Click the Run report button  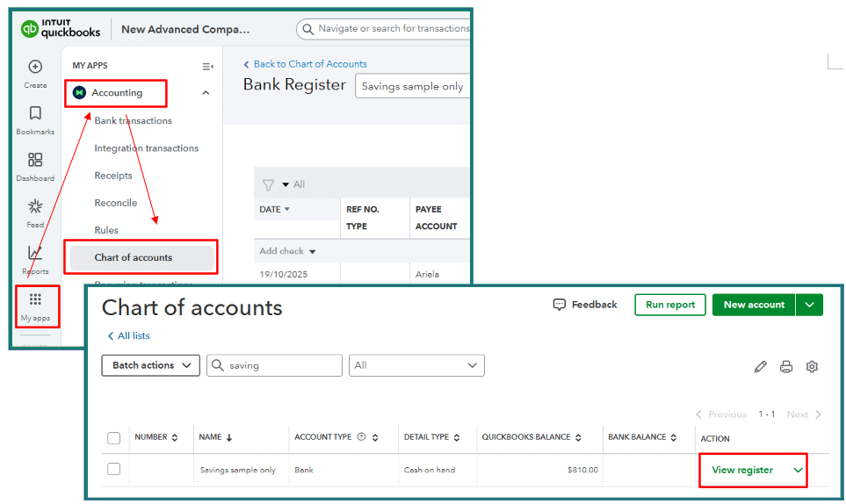(x=670, y=305)
